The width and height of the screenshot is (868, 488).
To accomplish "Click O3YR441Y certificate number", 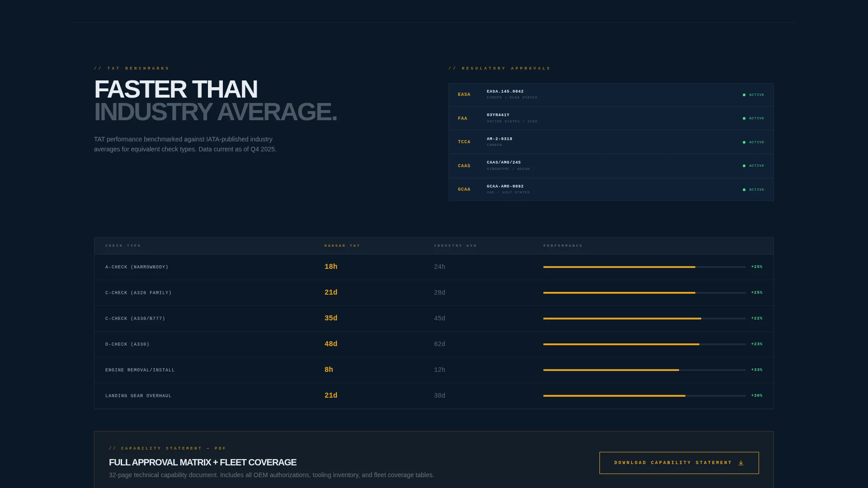I will pyautogui.click(x=498, y=115).
